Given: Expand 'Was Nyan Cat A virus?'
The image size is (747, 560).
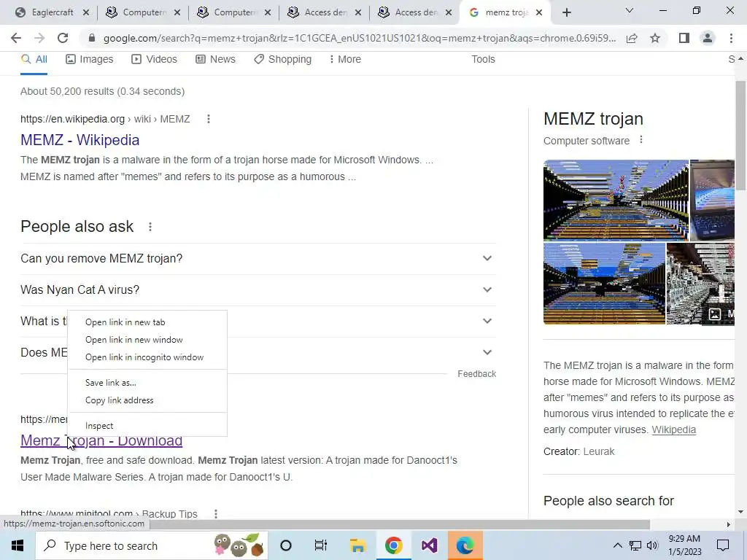Looking at the screenshot, I should click(258, 290).
